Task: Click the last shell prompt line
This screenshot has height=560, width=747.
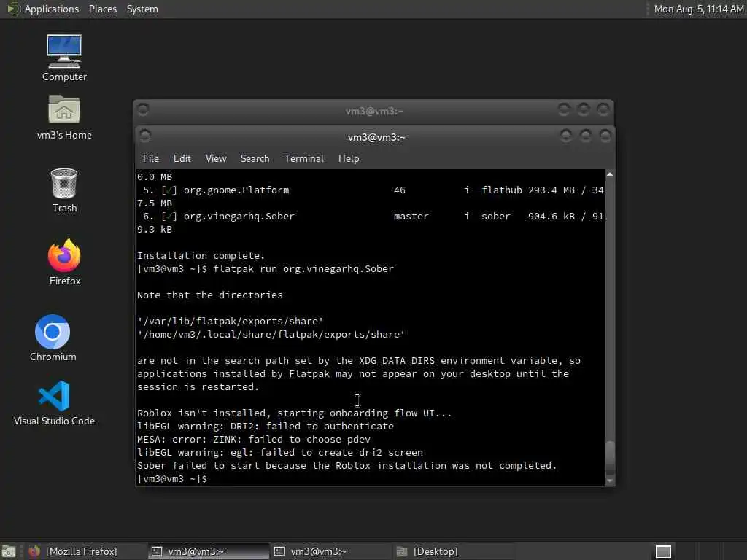Action: coord(172,478)
